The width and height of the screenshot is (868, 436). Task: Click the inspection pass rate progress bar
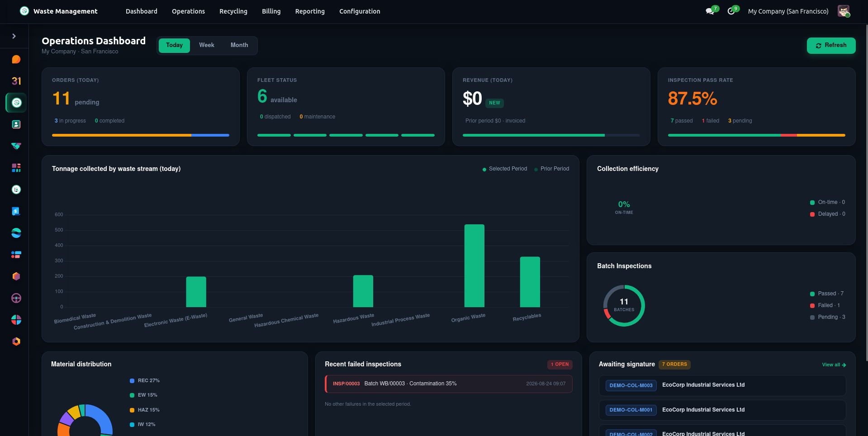[x=756, y=135]
